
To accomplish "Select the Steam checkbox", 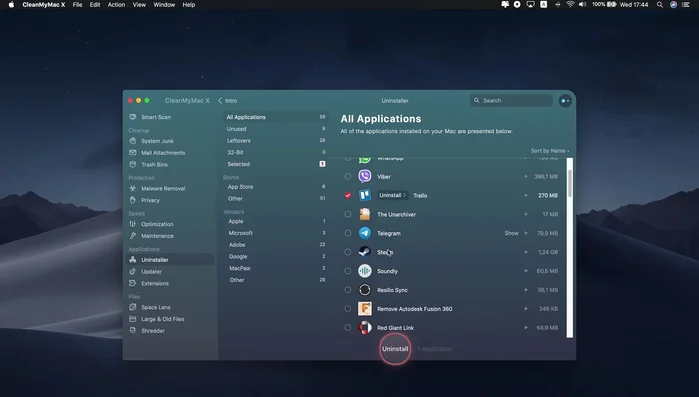I will [x=348, y=252].
